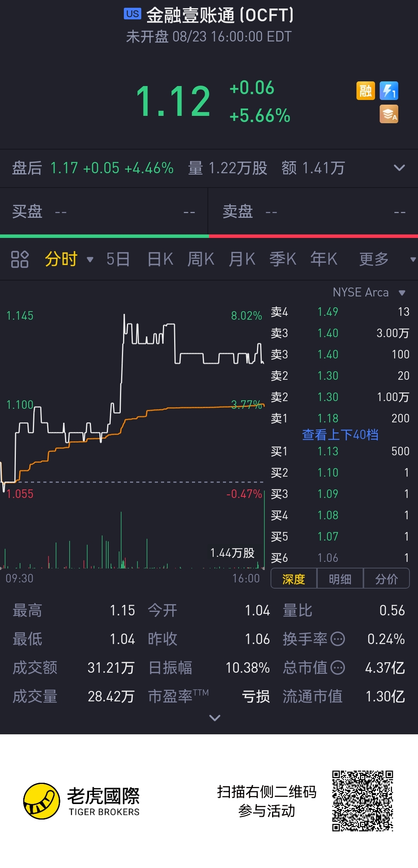Switch to the 周K chart tab
Viewport: 418px width, 868px height.
click(x=201, y=259)
